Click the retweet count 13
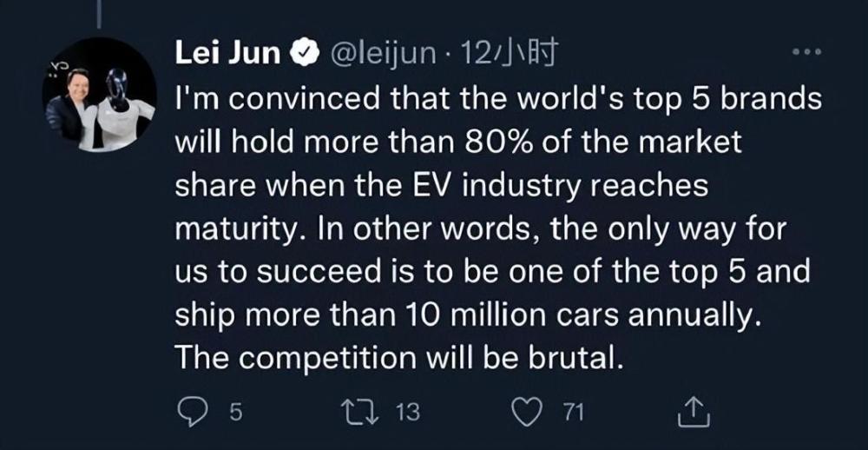This screenshot has width=868, height=450. coord(407,413)
